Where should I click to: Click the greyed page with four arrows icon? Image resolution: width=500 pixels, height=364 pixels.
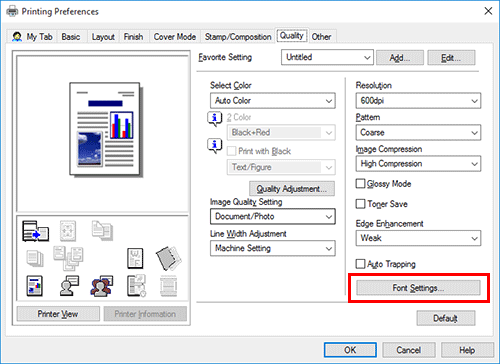[68, 231]
